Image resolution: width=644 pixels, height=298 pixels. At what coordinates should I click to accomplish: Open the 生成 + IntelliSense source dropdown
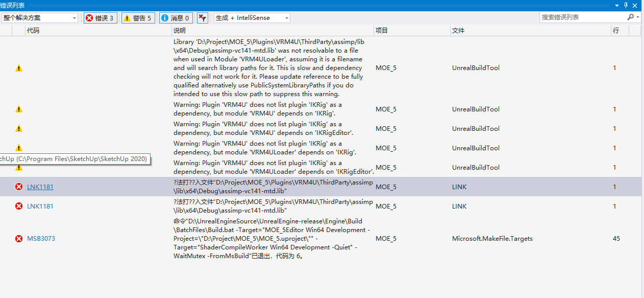point(252,18)
